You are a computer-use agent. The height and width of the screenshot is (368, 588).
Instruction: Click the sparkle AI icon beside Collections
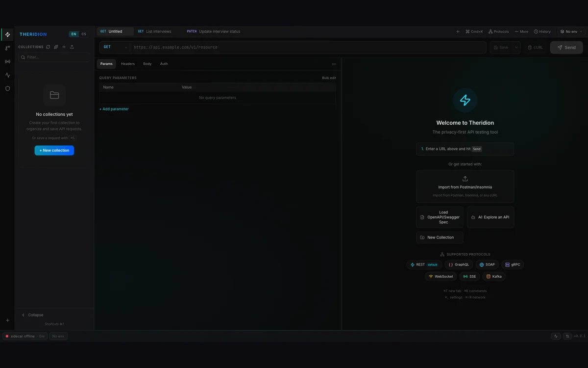56,47
